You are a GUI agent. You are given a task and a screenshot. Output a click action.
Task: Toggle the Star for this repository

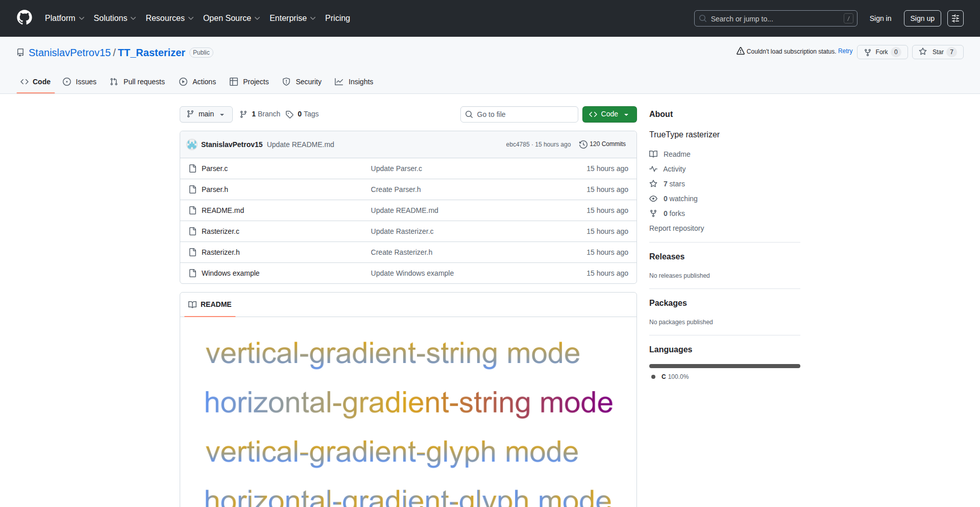pyautogui.click(x=937, y=52)
